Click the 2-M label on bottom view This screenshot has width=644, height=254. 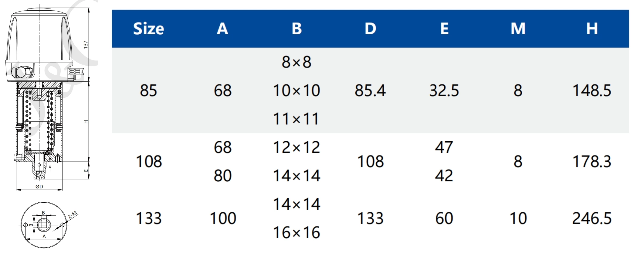coord(73,215)
